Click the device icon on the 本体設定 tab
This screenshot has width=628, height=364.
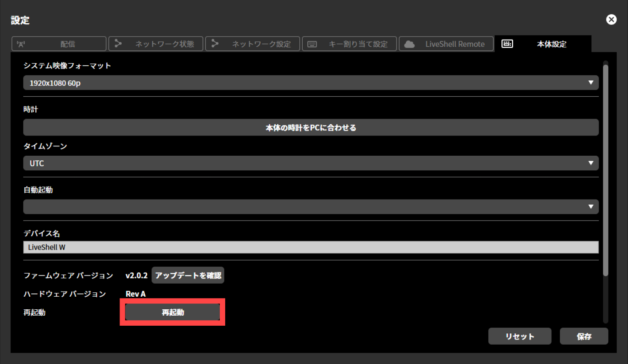[507, 43]
